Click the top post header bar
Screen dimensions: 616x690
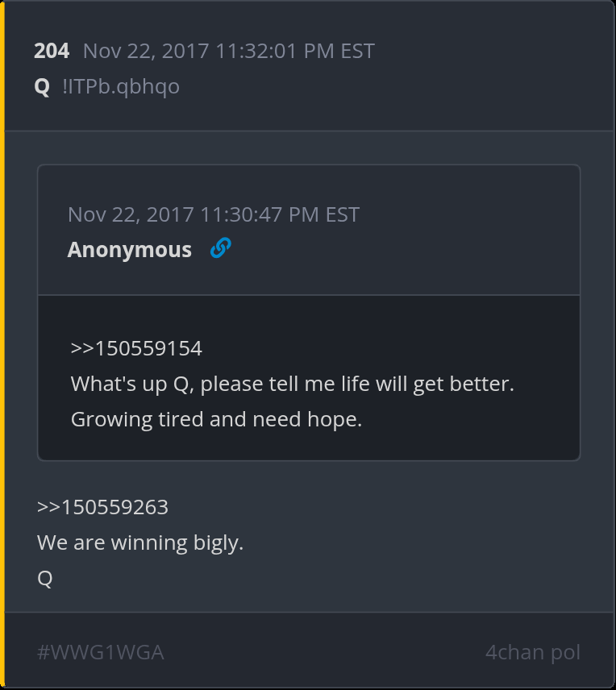(310, 66)
